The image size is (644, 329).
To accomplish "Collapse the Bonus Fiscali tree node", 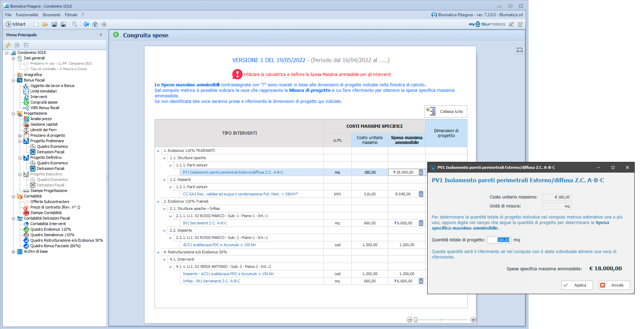I will 13,80.
